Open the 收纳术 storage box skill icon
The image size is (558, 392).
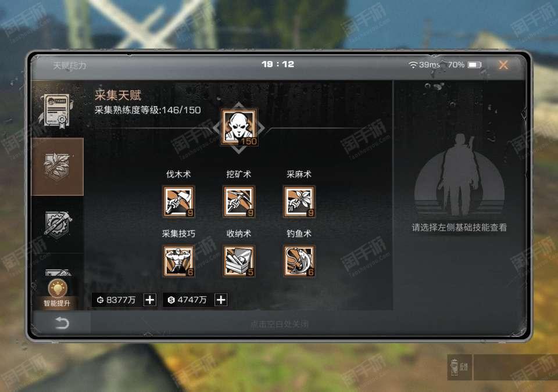tap(239, 261)
